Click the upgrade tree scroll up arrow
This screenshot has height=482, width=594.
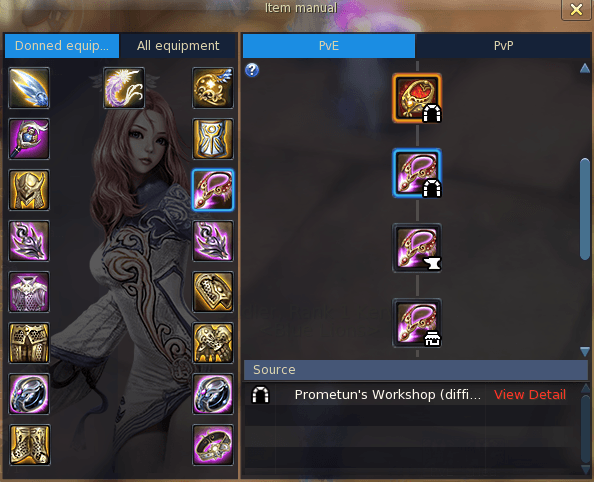(x=585, y=68)
